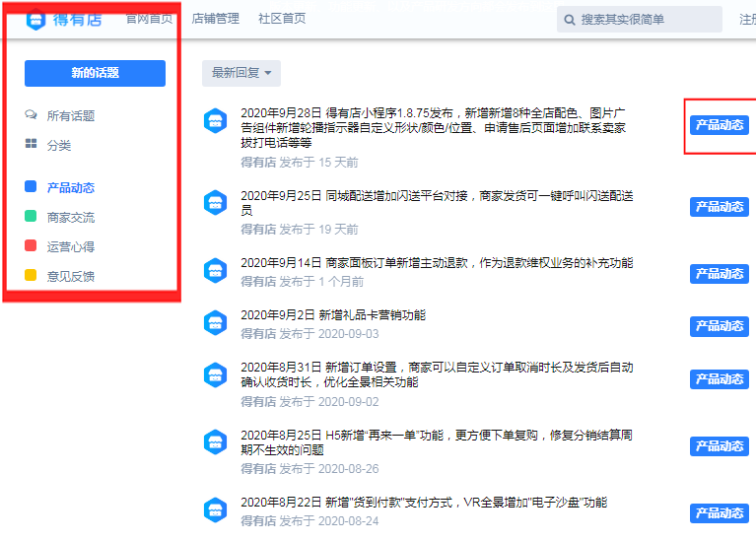Open 社区首页 in the top navigation
The height and width of the screenshot is (542, 756).
coord(282,19)
